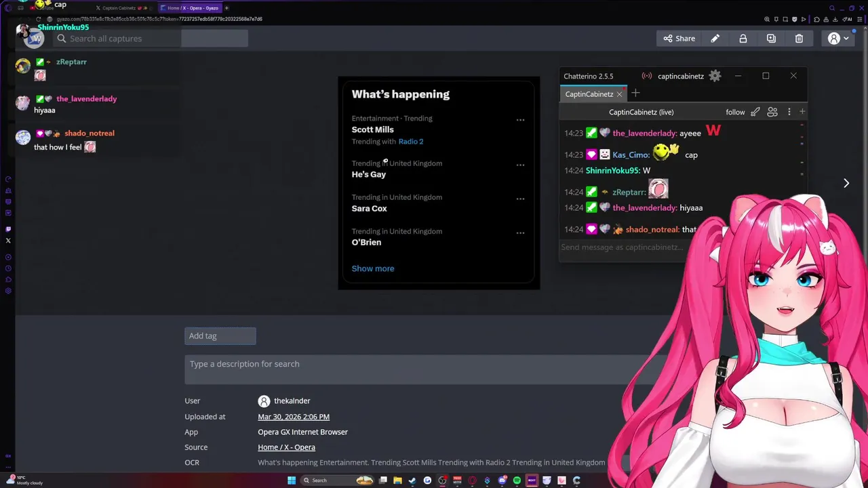Open the split options three-dot menu
The image size is (868, 488).
[789, 112]
